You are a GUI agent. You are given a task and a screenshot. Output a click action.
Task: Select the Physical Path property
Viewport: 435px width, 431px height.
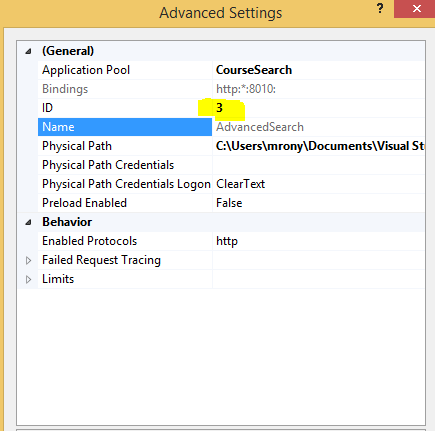pyautogui.click(x=77, y=146)
